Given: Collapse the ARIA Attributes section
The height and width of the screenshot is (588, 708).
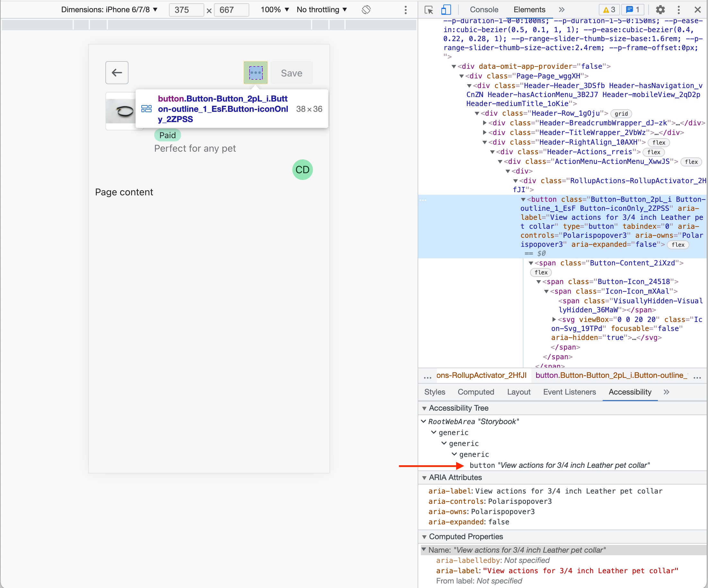Looking at the screenshot, I should [x=424, y=477].
